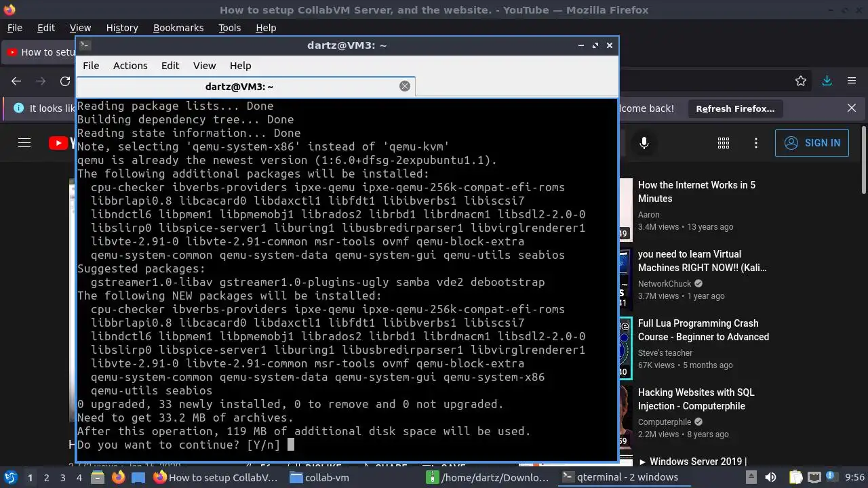Switch to workspace 3 in the panel
The image size is (868, 488).
pyautogui.click(x=62, y=477)
